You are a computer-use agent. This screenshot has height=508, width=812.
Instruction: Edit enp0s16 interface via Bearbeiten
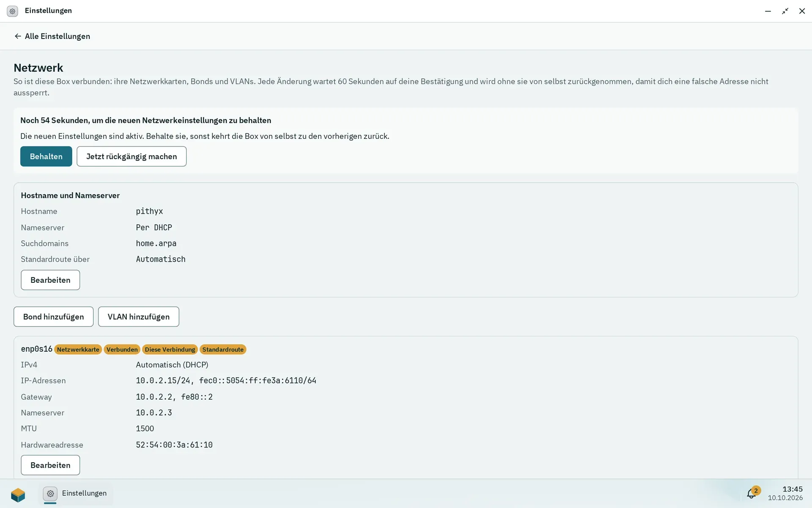tap(50, 465)
